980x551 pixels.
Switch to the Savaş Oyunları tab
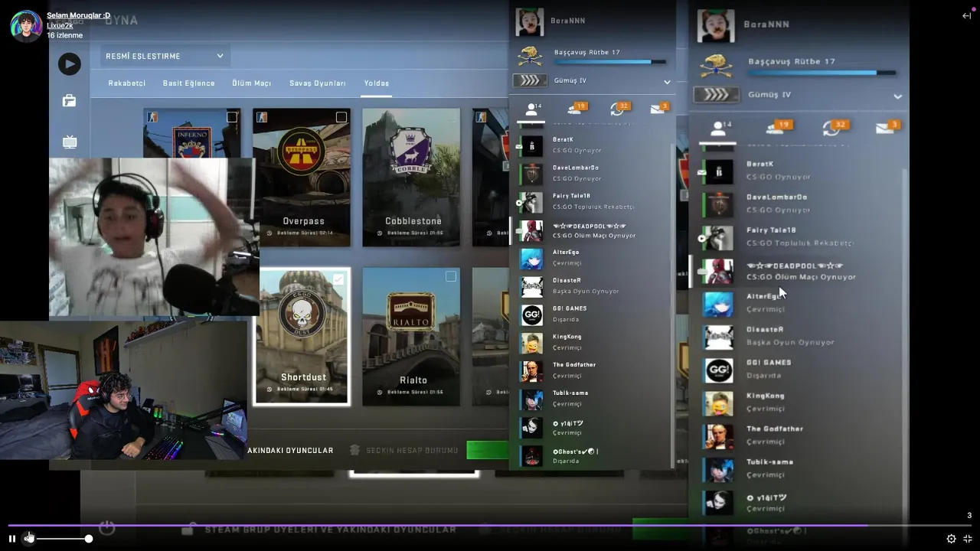pyautogui.click(x=318, y=83)
